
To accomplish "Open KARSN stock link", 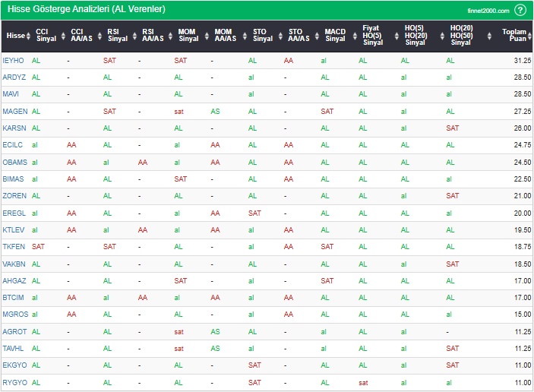I will [14, 128].
